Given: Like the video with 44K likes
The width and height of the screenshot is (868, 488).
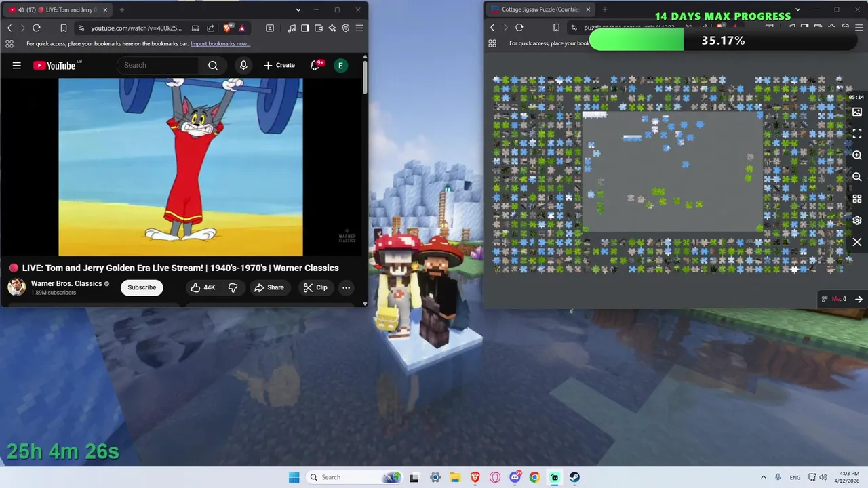Looking at the screenshot, I should (x=203, y=287).
